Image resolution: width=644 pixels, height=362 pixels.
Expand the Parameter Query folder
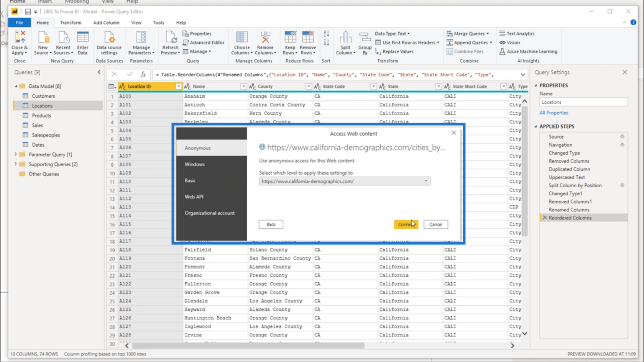click(16, 154)
